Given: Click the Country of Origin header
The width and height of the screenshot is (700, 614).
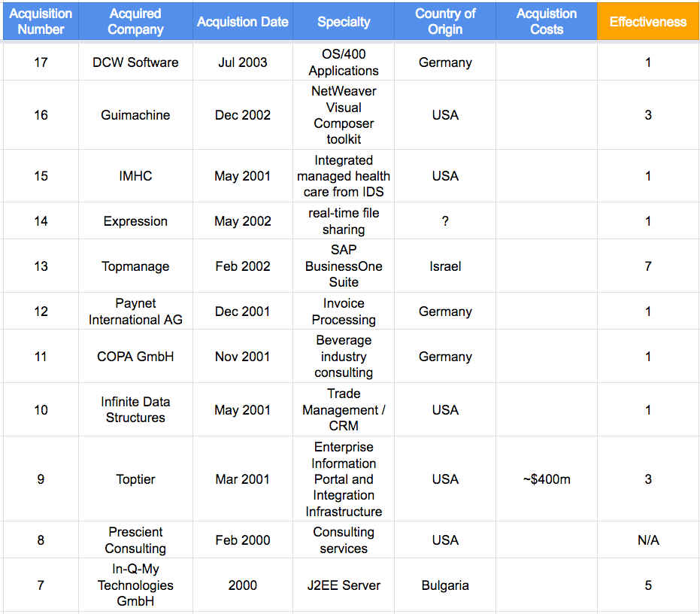Looking at the screenshot, I should coord(445,22).
